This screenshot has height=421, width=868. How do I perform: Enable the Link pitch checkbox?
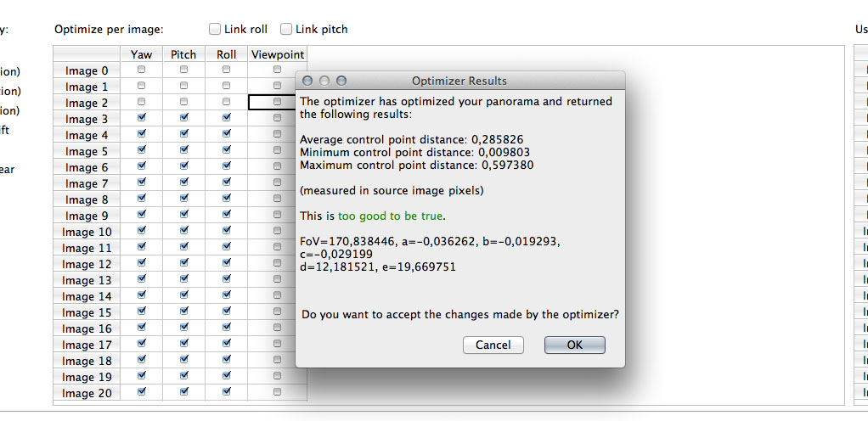[286, 29]
